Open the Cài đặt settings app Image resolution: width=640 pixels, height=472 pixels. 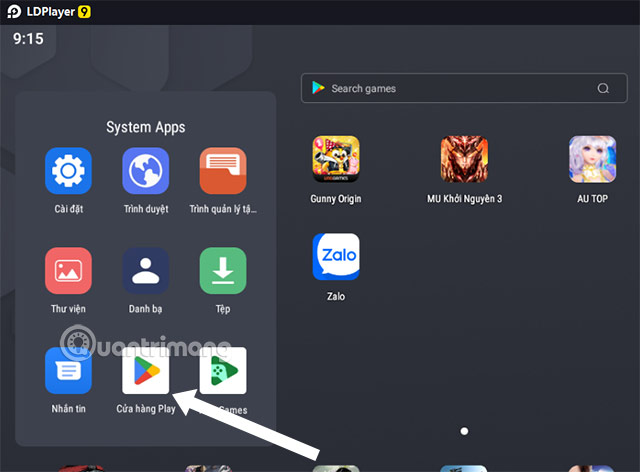68,171
